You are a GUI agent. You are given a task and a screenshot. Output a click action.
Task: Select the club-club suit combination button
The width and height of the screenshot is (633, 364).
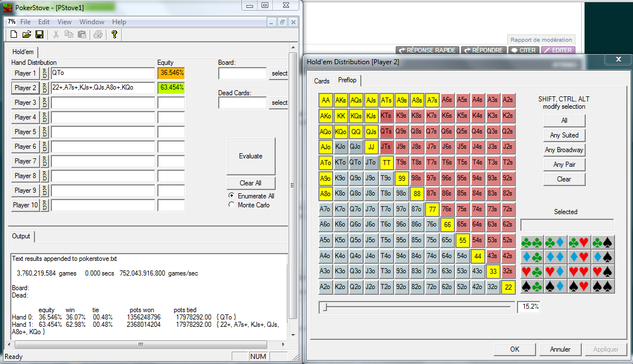(532, 243)
